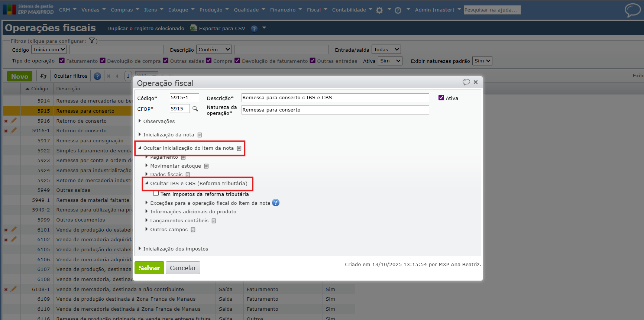
Task: Uncheck the Compra filter
Action: click(209, 61)
